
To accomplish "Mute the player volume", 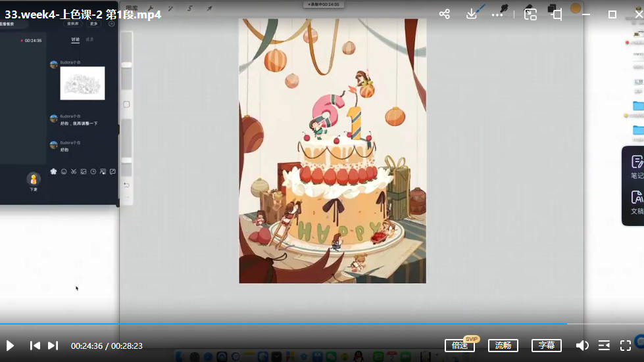I will pyautogui.click(x=582, y=346).
